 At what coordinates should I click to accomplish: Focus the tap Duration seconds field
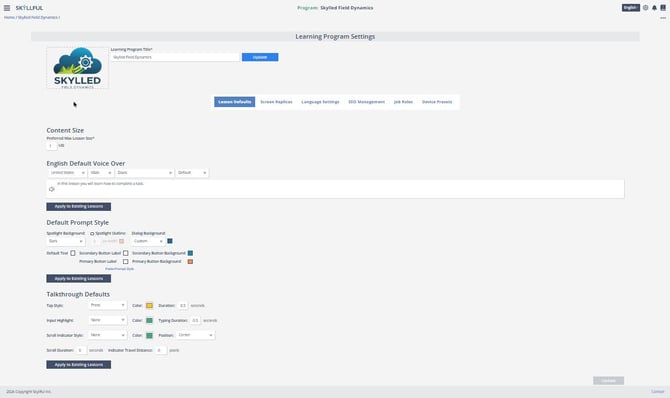[183, 306]
